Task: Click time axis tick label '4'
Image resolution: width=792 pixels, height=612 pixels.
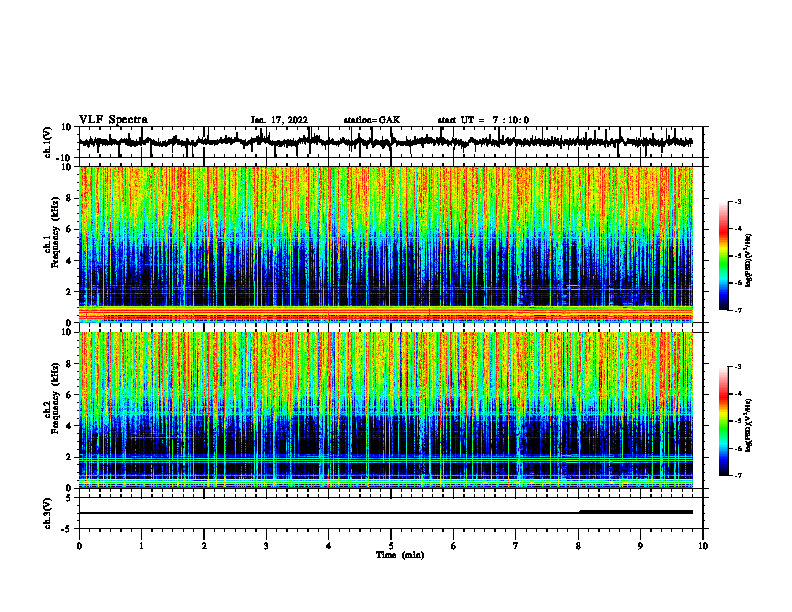Action: pos(329,546)
